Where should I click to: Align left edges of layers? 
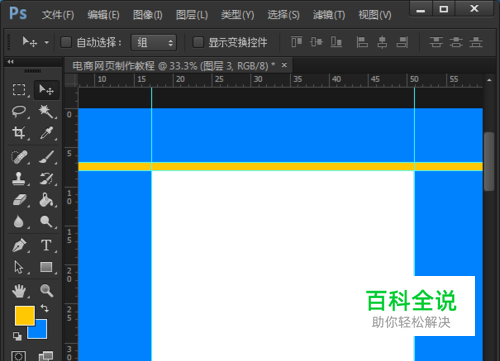tap(362, 42)
